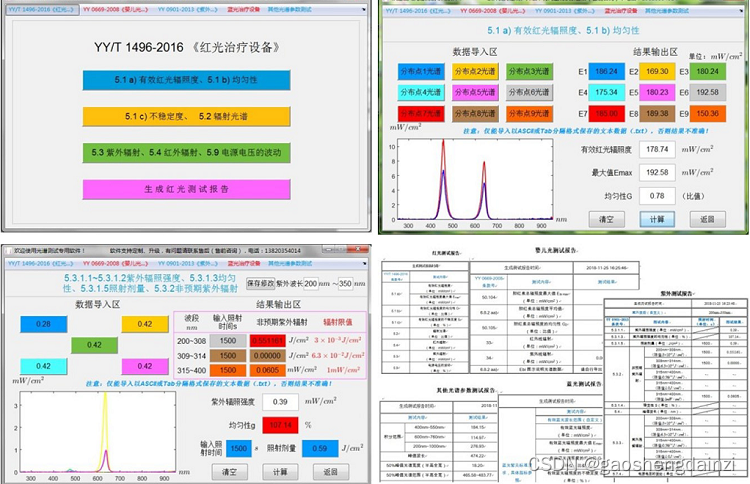750x484 pixels.
Task: Click 紫外辐照强度 field showing 0.39
Action: click(x=280, y=402)
